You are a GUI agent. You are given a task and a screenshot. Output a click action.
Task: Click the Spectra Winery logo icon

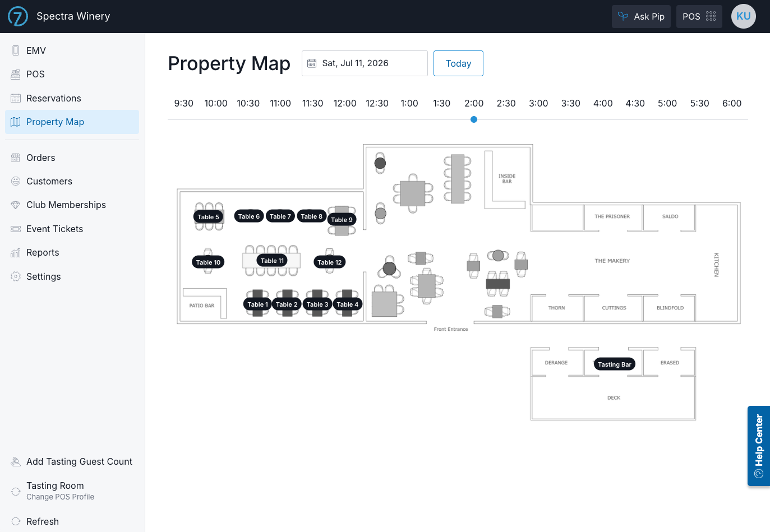[18, 16]
